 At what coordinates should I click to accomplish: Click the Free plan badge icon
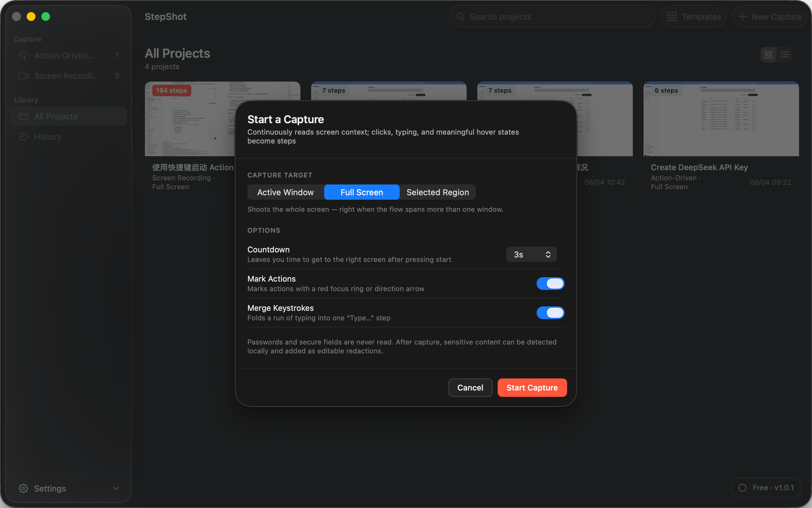point(743,487)
